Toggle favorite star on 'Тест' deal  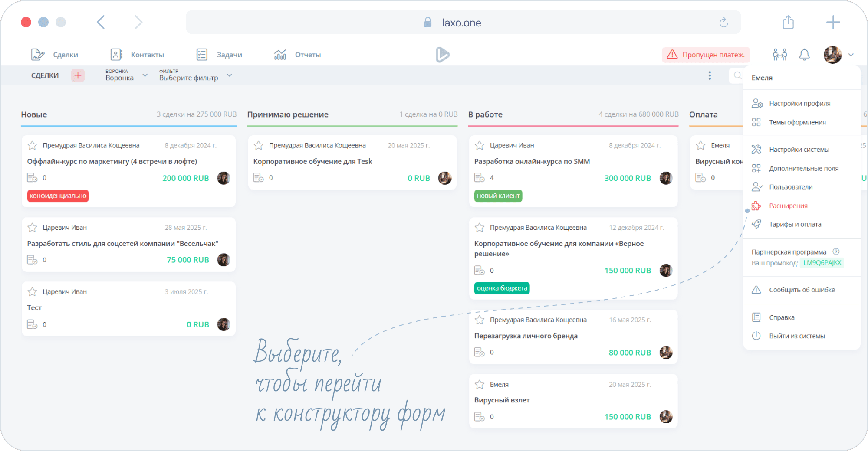(32, 292)
